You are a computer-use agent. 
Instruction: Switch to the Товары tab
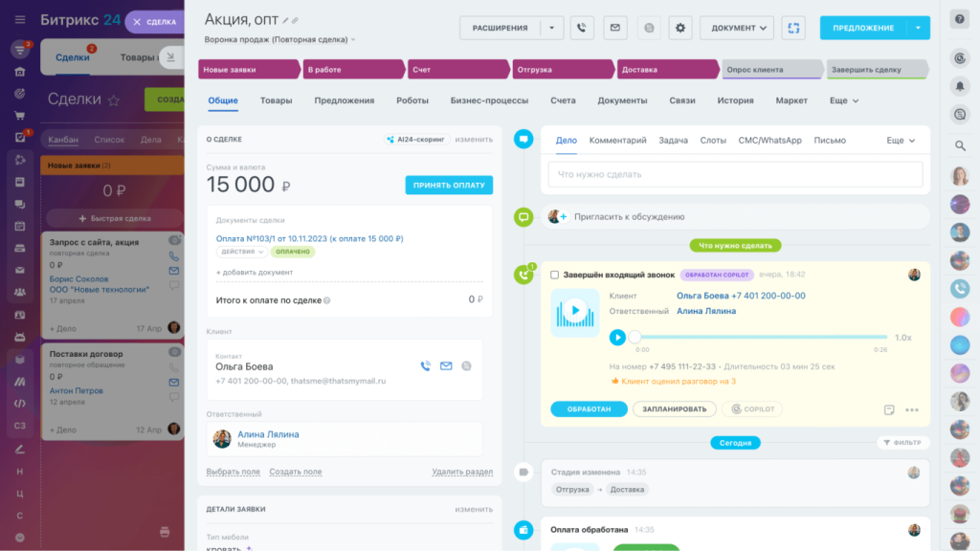click(x=276, y=99)
